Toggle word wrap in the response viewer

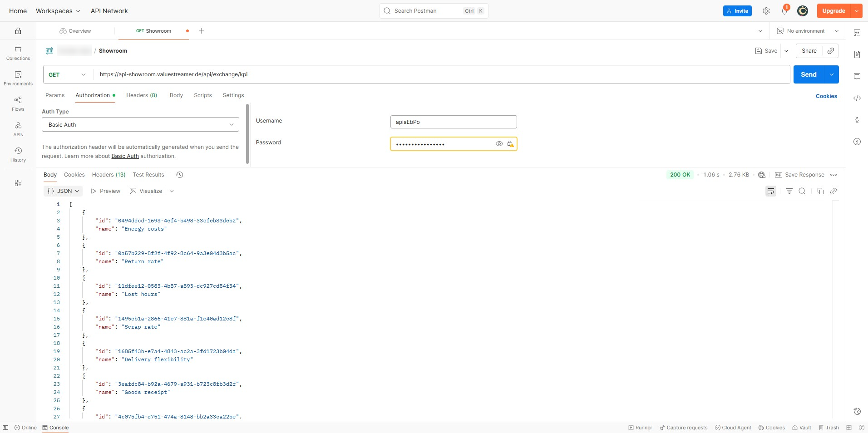(x=771, y=191)
